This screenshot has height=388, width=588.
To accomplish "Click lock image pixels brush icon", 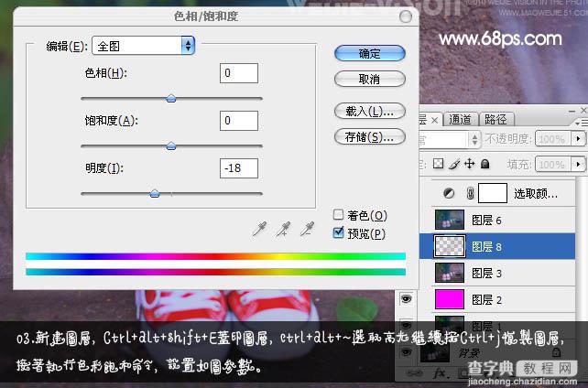I will tap(454, 164).
